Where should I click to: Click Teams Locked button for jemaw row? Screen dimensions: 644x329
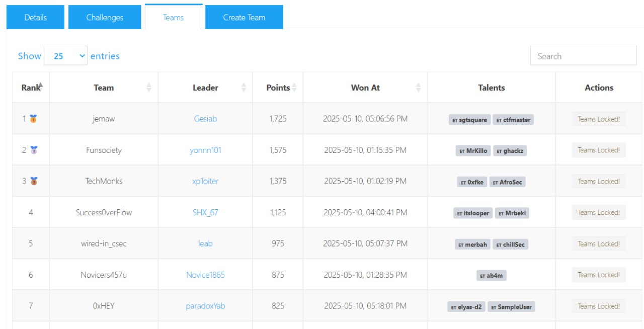[x=598, y=119]
